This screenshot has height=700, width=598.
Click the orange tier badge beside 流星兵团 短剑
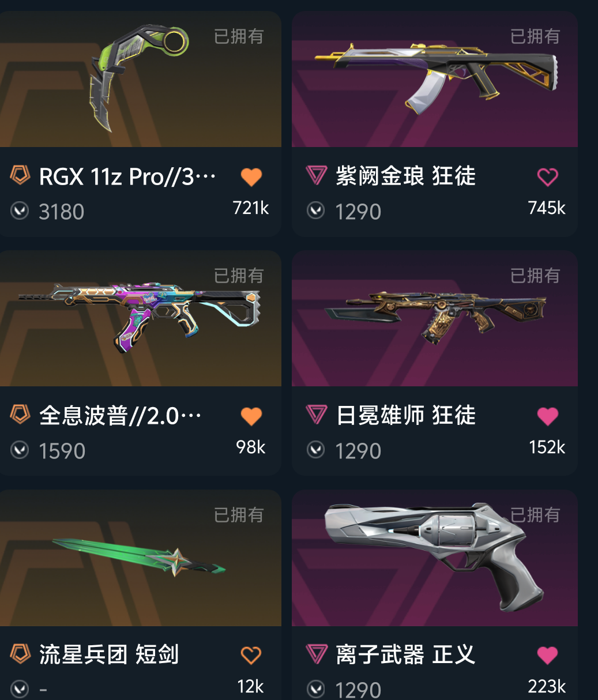20,654
